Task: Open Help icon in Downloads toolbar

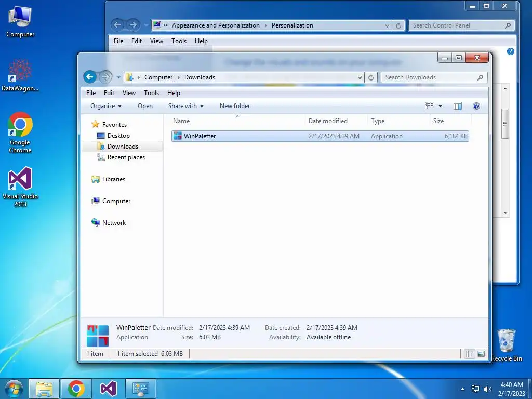Action: [476, 106]
